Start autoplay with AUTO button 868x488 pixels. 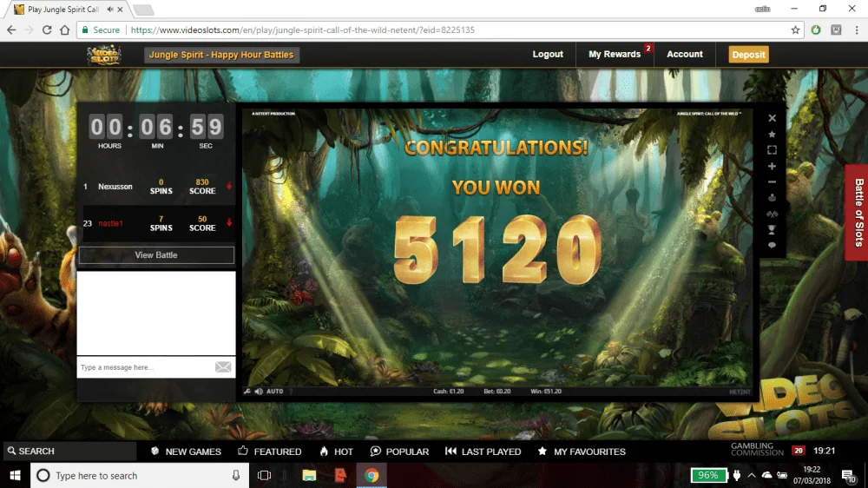coord(274,391)
